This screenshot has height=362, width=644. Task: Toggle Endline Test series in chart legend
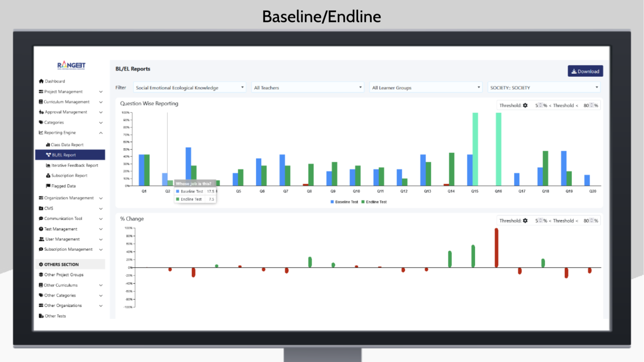(374, 202)
